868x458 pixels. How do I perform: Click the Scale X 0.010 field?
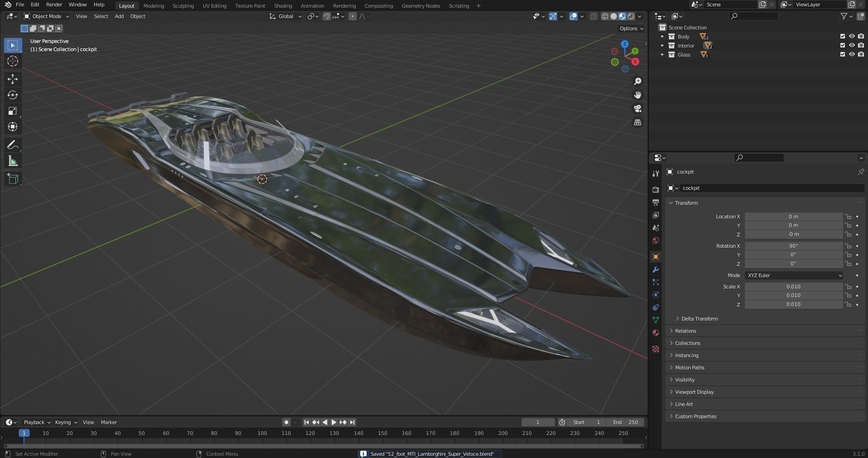point(793,287)
